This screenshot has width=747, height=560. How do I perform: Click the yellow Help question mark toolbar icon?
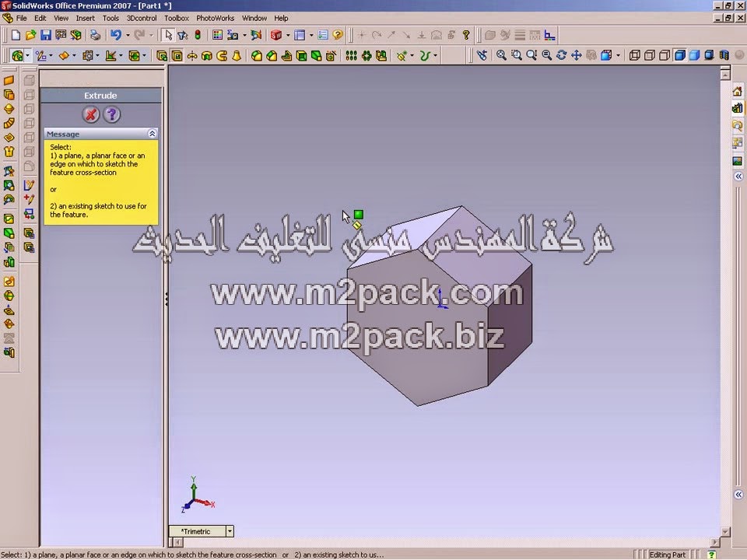click(x=338, y=35)
